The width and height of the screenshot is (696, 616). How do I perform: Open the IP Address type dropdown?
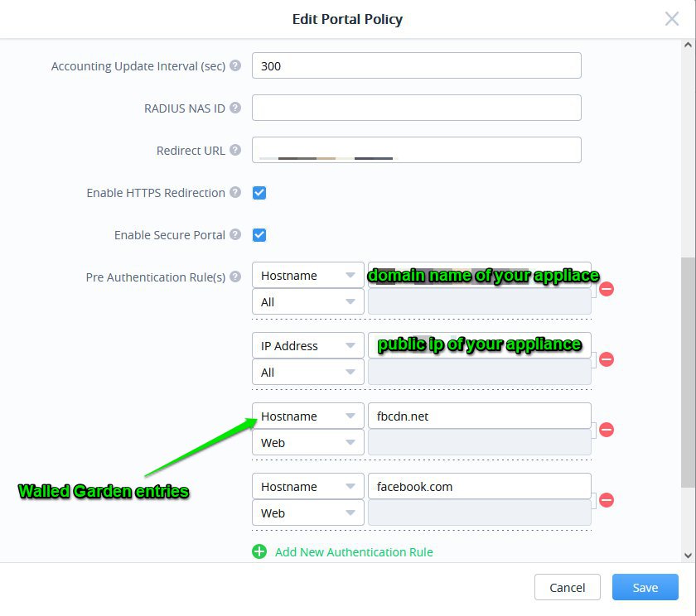coord(307,346)
